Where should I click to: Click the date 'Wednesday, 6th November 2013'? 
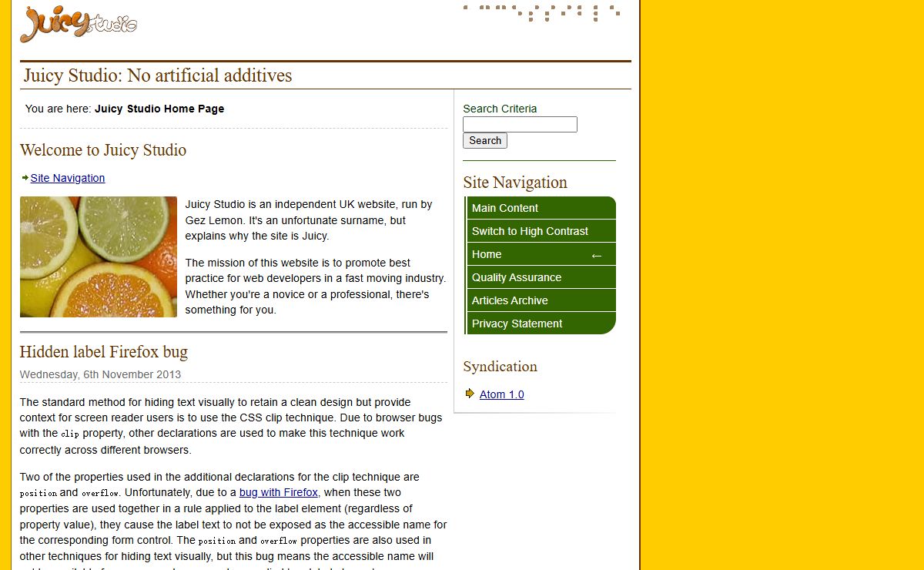(x=100, y=375)
